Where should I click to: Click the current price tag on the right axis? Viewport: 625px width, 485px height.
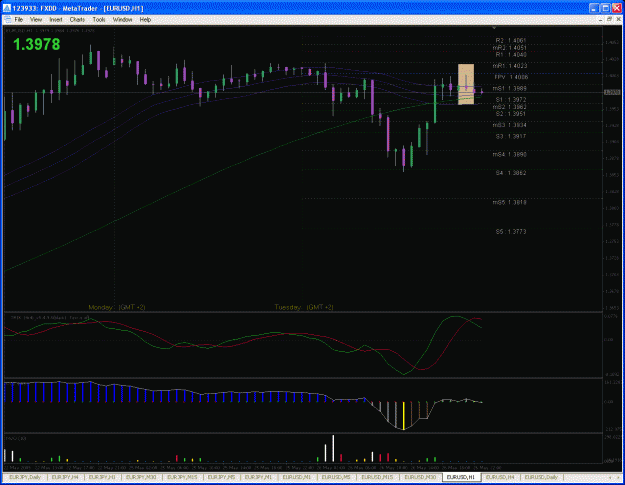tap(612, 92)
